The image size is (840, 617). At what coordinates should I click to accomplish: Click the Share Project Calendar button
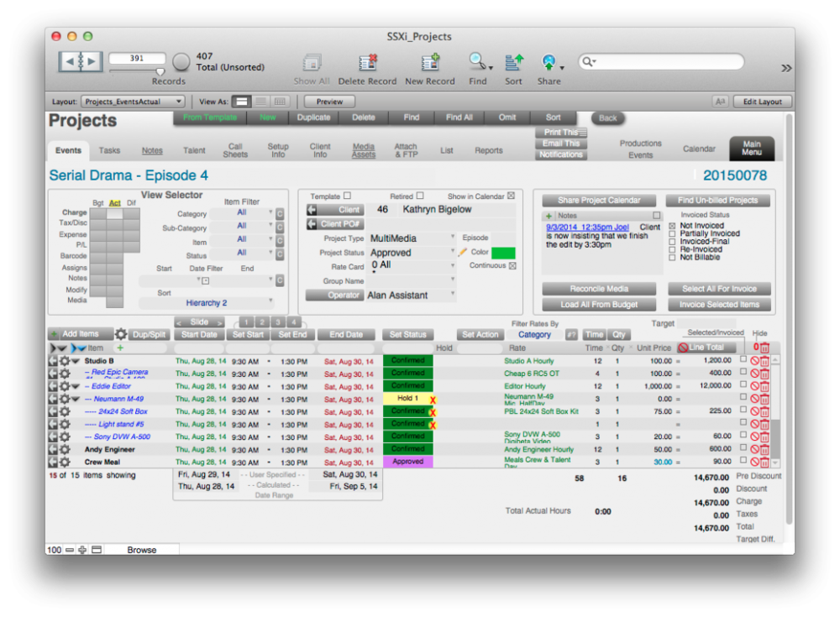click(598, 200)
